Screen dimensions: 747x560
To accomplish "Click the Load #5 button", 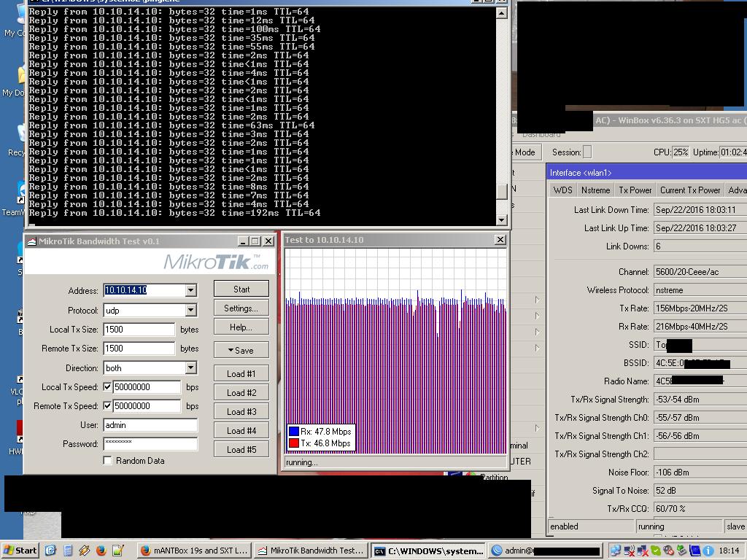I will click(x=241, y=449).
